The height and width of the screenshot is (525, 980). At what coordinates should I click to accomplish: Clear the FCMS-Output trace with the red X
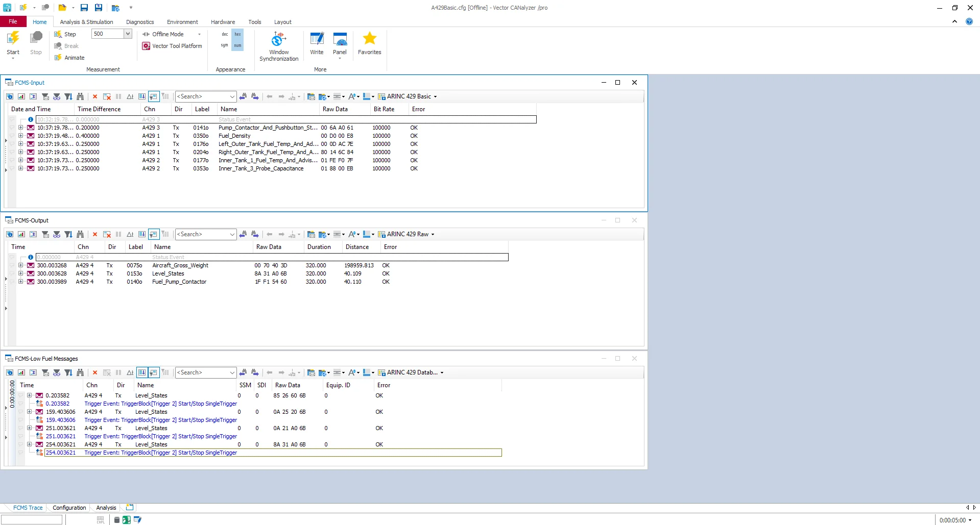94,234
